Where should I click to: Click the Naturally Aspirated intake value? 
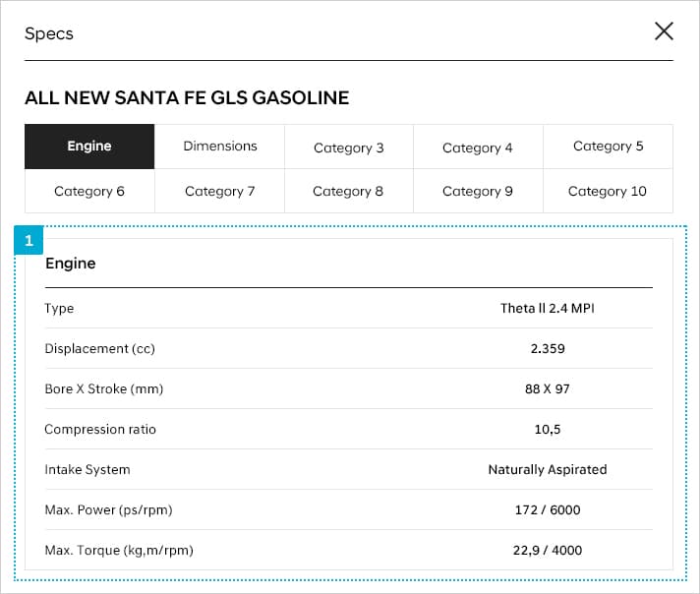click(548, 469)
